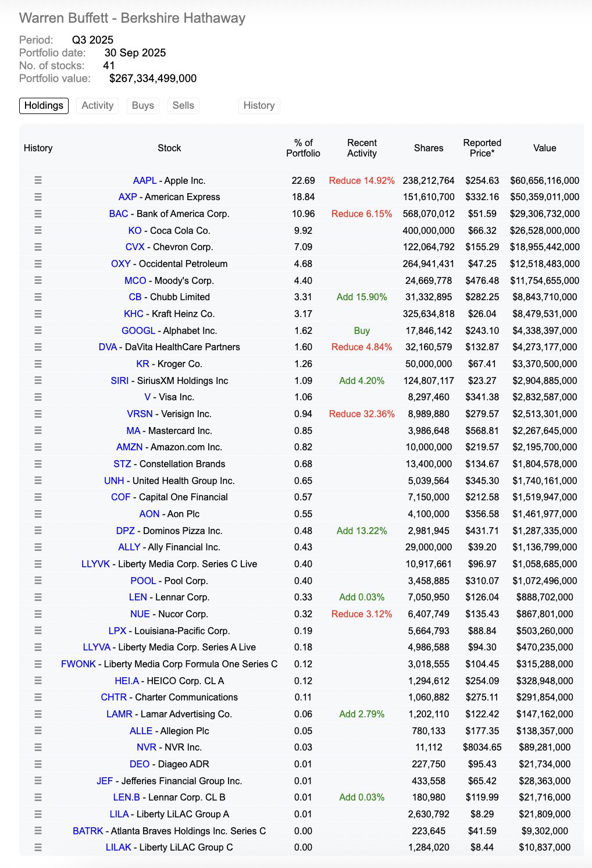Open the History tab
This screenshot has height=868, width=592.
tap(259, 105)
